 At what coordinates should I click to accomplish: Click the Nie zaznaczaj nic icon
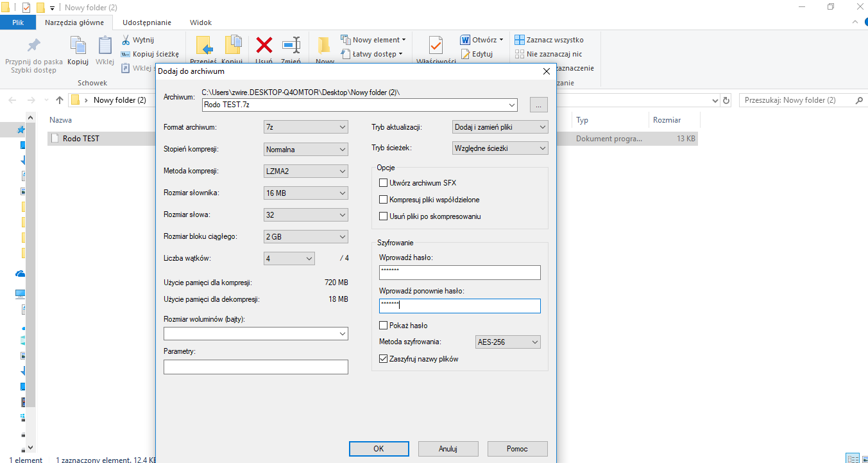(x=520, y=54)
